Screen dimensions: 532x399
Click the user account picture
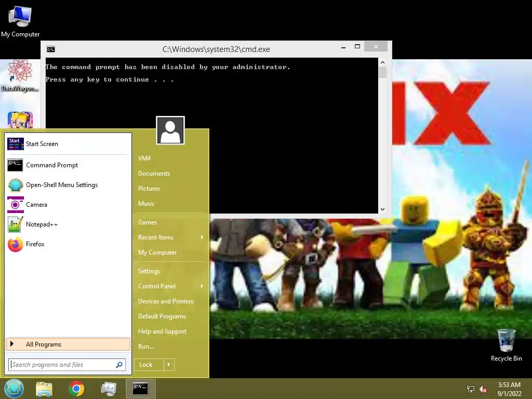click(170, 130)
